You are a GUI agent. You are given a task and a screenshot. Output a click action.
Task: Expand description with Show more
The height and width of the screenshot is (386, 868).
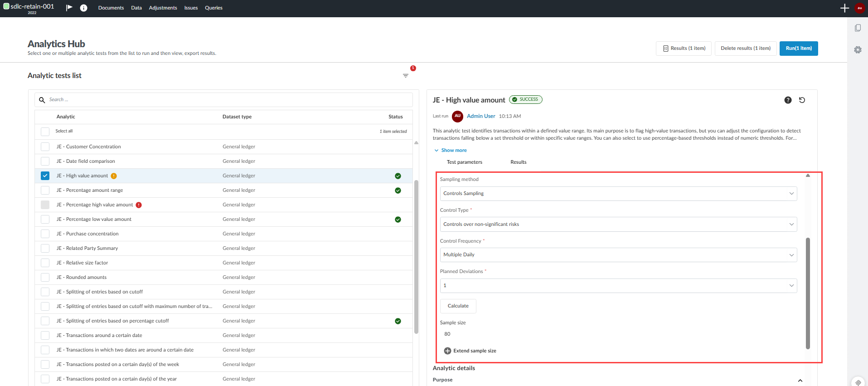(450, 151)
